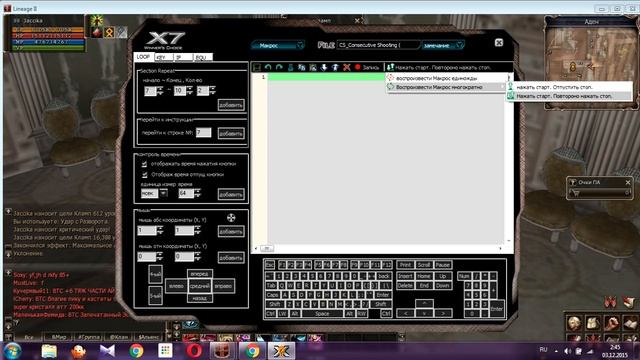Image resolution: width=640 pixels, height=360 pixels.
Task: Open the Макрос dropdown
Action: coord(278,45)
